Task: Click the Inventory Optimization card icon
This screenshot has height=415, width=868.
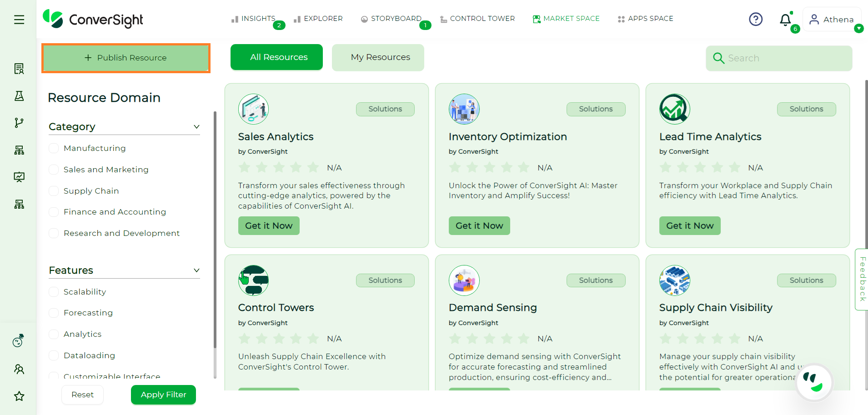Action: [x=464, y=109]
